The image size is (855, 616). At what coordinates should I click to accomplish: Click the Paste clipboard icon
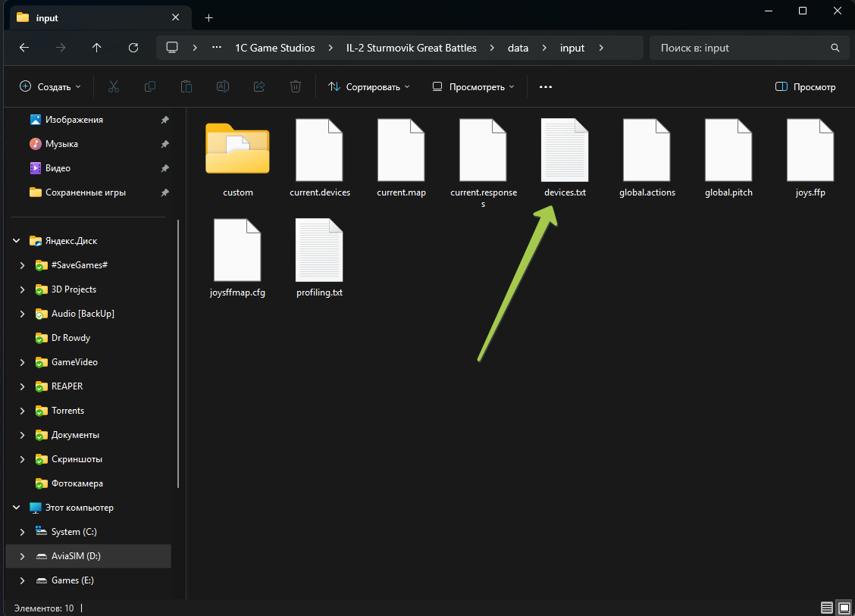pos(186,87)
